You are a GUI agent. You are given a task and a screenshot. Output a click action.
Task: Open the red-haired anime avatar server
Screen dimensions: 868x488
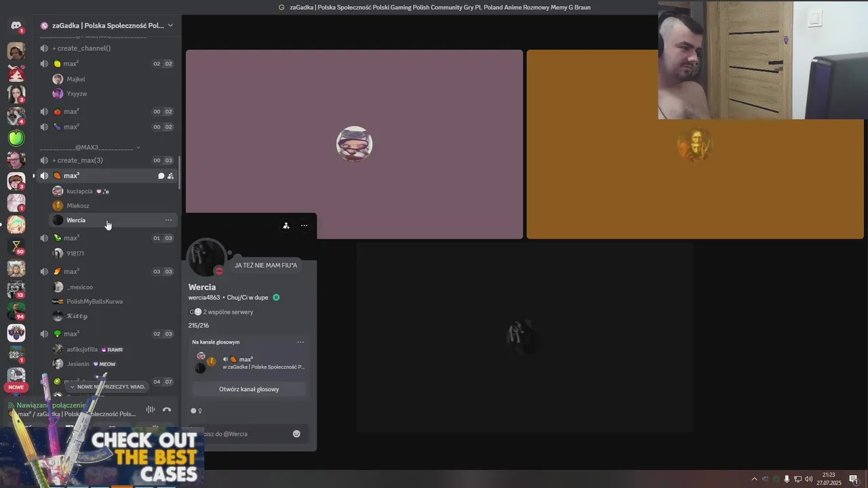[16, 73]
